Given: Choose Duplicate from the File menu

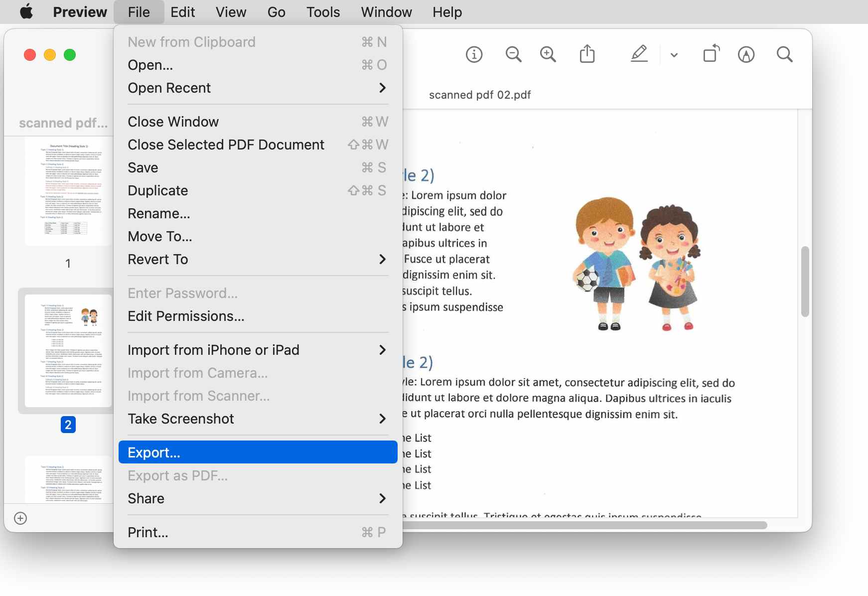Looking at the screenshot, I should 157,190.
